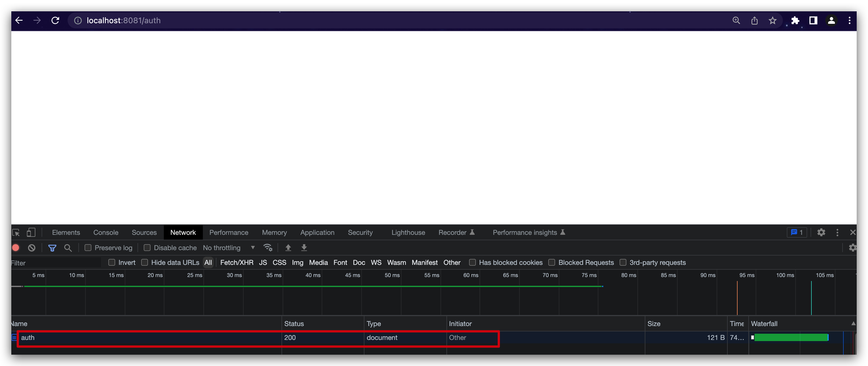Click the record network log button
This screenshot has height=366, width=868.
click(16, 248)
